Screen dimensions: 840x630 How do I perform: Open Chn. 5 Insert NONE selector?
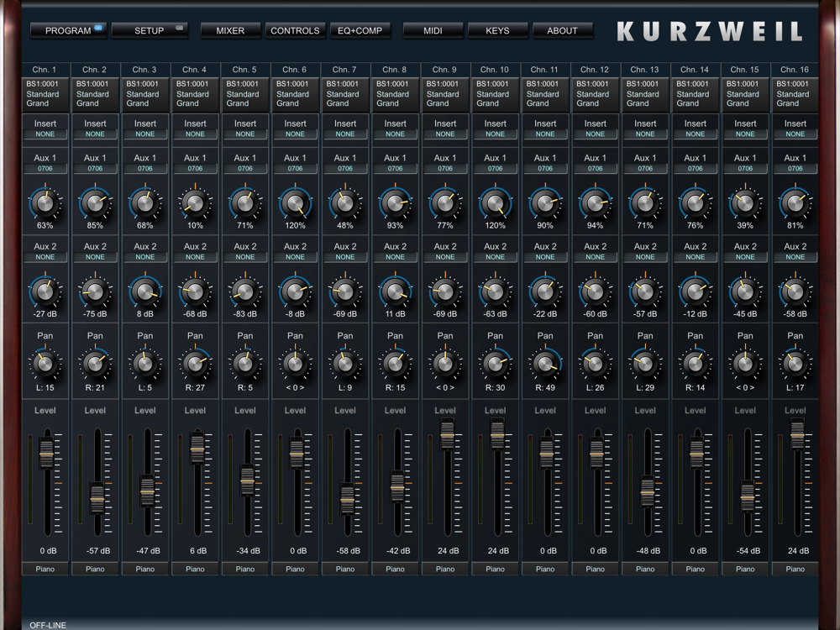[x=245, y=134]
